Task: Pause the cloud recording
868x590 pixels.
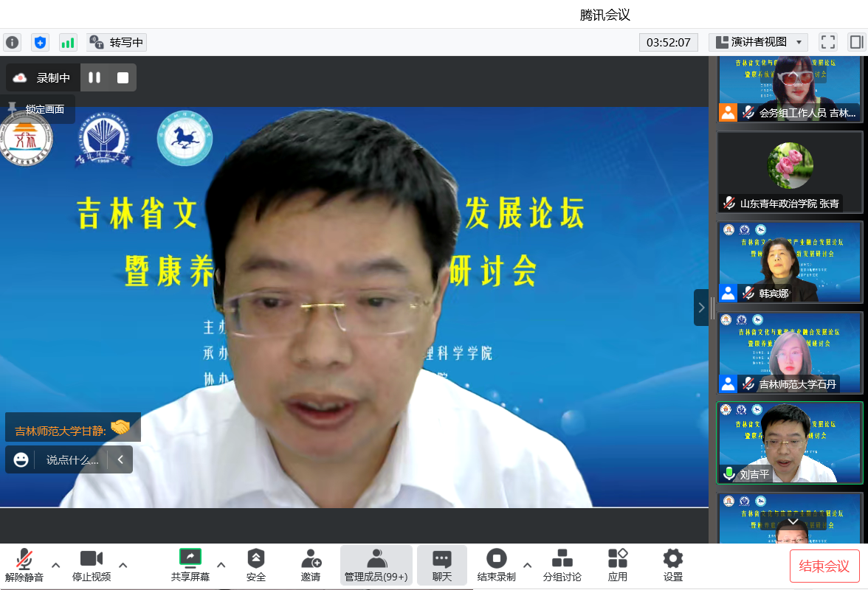Action: pyautogui.click(x=94, y=77)
